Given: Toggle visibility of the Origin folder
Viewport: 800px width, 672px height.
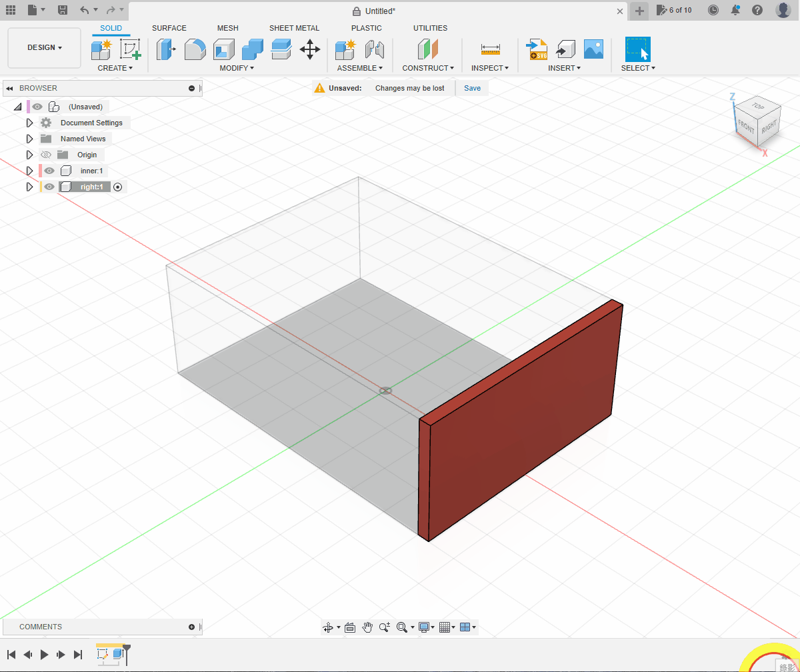Looking at the screenshot, I should [46, 155].
